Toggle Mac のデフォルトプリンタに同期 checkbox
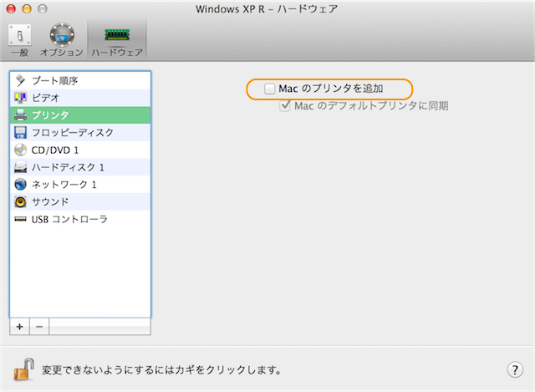Screen dimensions: 535x392 pyautogui.click(x=285, y=106)
